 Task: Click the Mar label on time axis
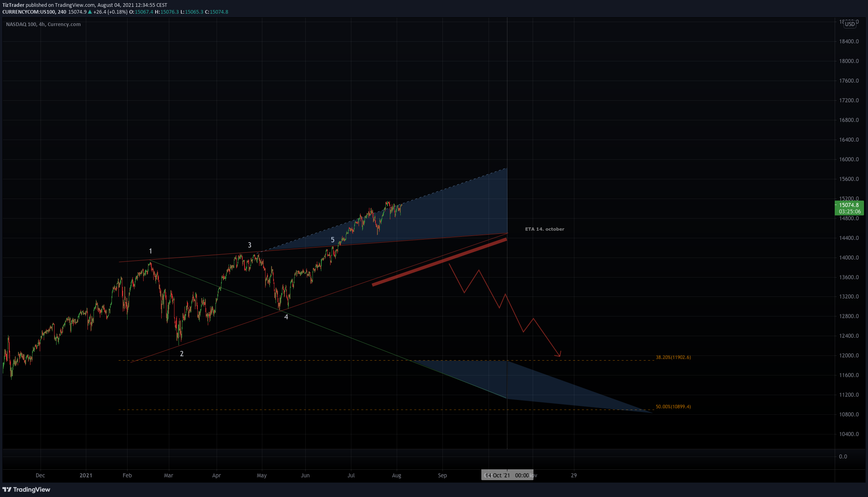pyautogui.click(x=168, y=475)
